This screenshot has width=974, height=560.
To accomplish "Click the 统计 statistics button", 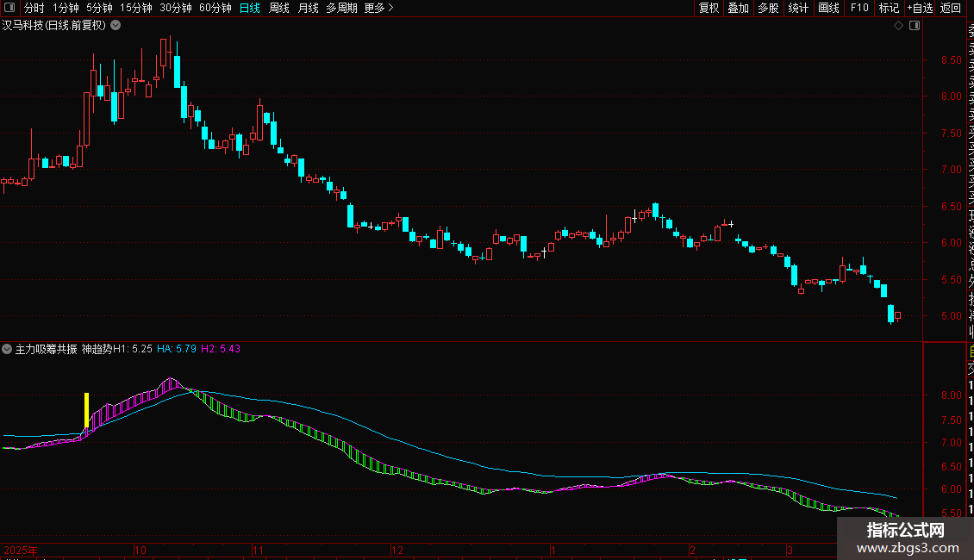I will pos(798,8).
